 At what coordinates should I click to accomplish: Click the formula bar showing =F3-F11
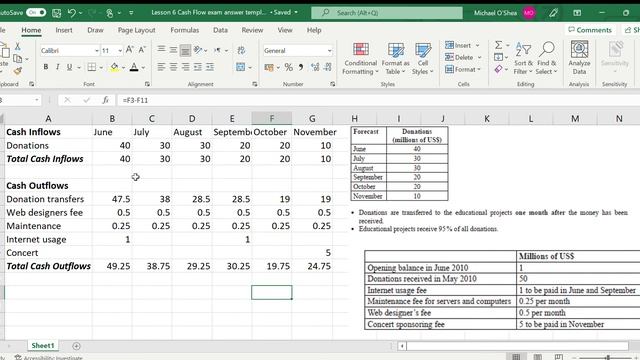click(378, 100)
